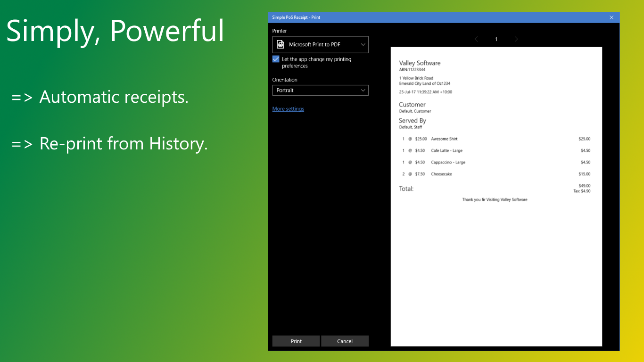Click the 'Customer' heading on receipt
This screenshot has height=362, width=644.
point(412,105)
